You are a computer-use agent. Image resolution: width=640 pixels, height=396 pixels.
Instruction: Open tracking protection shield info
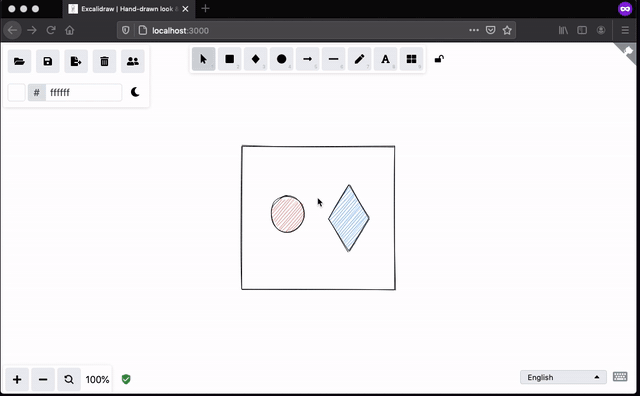pos(126,30)
